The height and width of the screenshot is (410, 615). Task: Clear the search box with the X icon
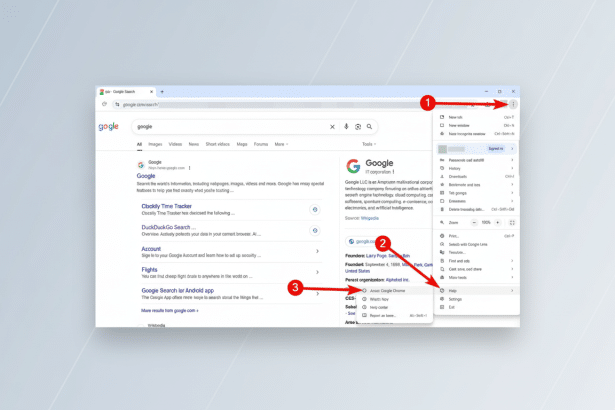coord(332,127)
